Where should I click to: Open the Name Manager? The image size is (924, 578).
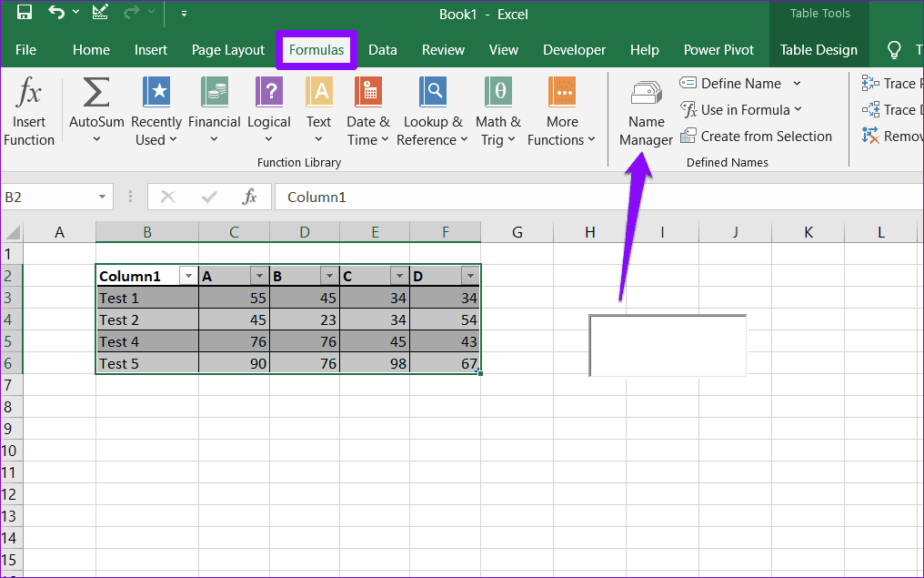point(645,109)
